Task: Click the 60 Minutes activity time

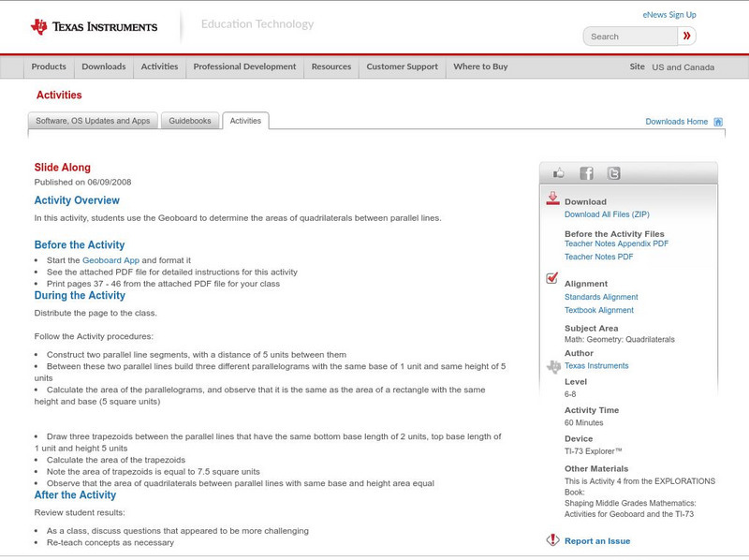Action: pyautogui.click(x=583, y=423)
